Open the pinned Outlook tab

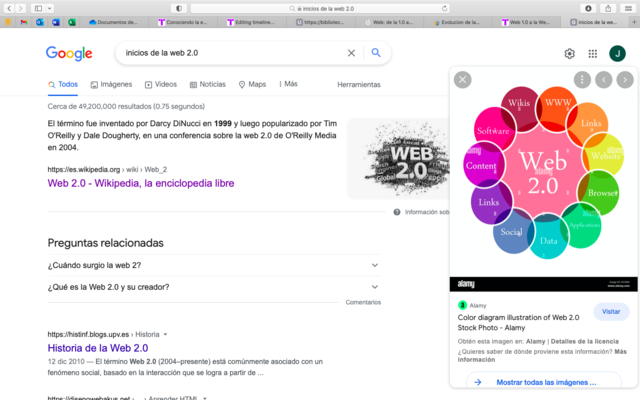click(40, 22)
